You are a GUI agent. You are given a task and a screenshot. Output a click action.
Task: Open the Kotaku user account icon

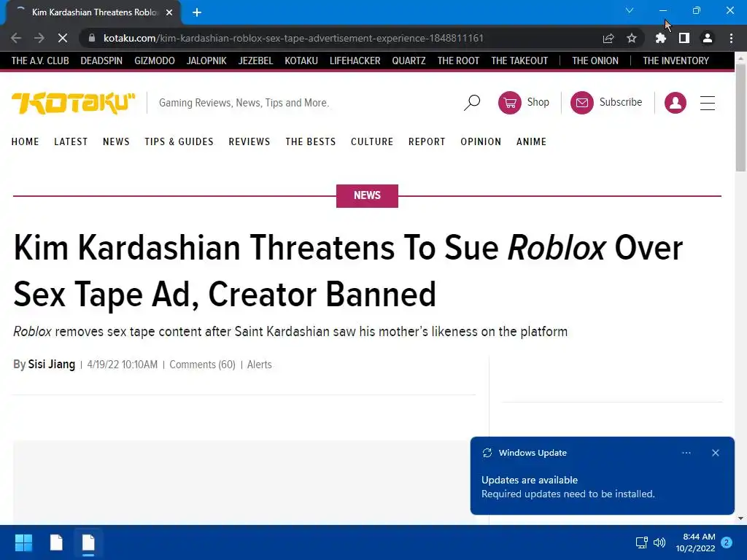[675, 102]
